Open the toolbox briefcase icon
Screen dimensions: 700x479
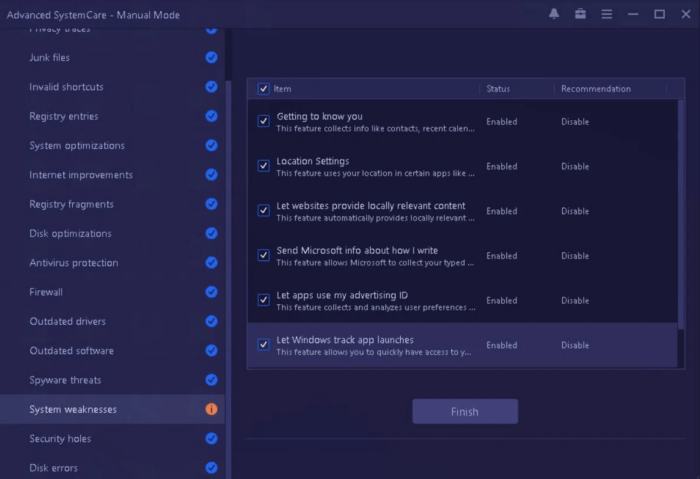pos(581,14)
